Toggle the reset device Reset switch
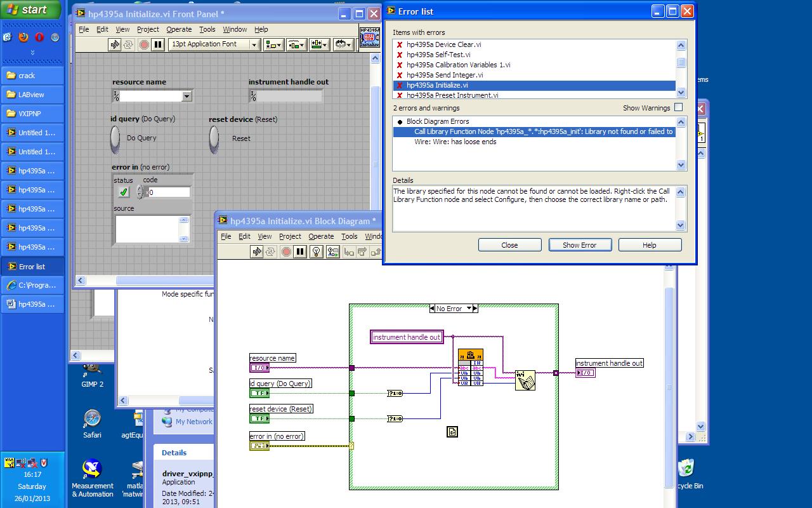The image size is (812, 508). click(214, 138)
